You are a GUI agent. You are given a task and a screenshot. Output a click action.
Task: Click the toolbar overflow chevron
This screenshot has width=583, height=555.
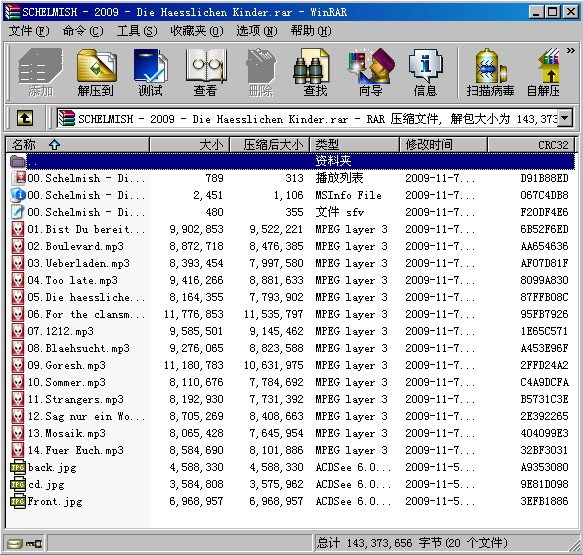(570, 51)
